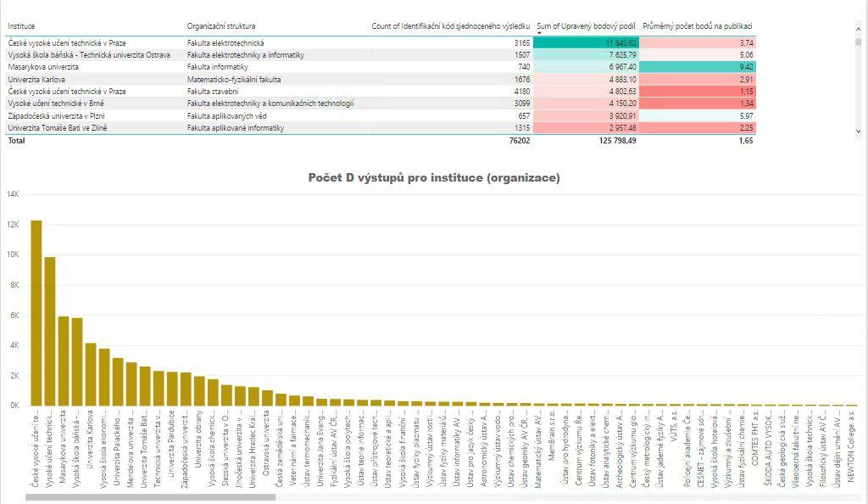
Task: Select the Vysoká škola báňská table row cell
Action: (89, 55)
